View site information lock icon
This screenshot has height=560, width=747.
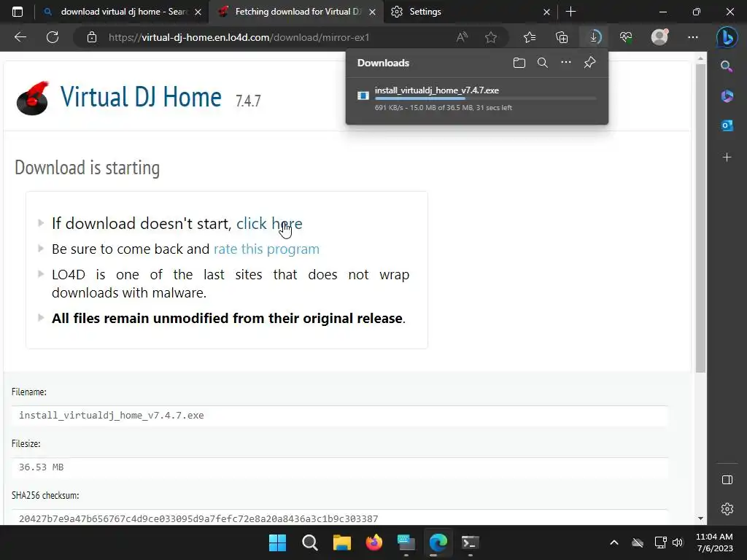92,37
